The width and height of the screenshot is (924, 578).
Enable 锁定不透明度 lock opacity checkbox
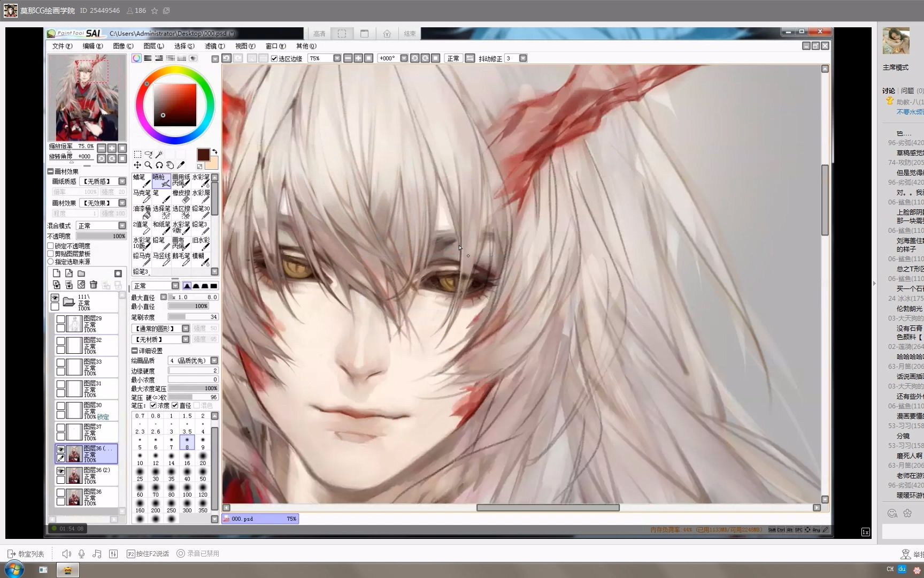51,246
